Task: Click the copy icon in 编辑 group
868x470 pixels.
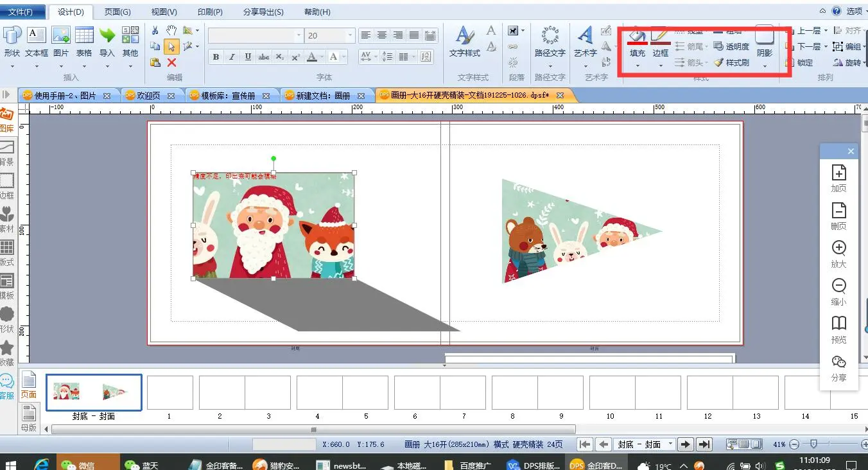Action: click(x=155, y=46)
